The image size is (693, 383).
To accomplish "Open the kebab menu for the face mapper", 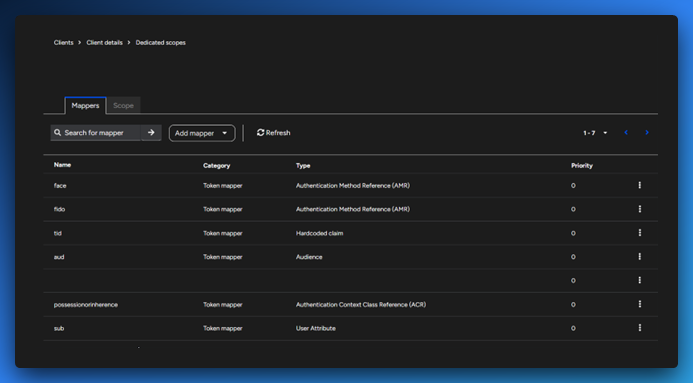I will click(x=640, y=185).
